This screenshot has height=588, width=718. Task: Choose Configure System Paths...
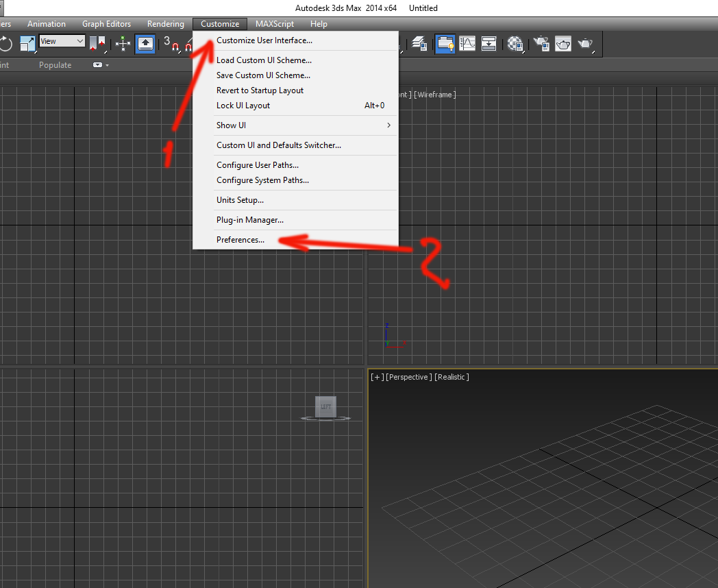coord(296,180)
